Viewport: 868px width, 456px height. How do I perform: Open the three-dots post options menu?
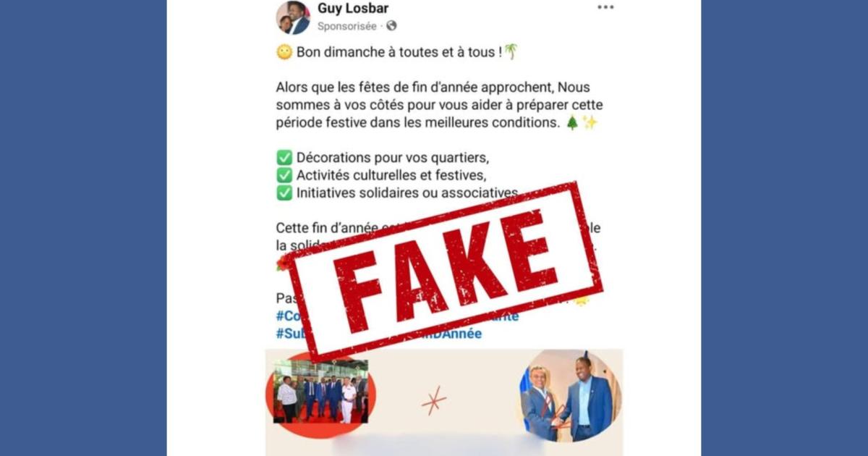605,7
